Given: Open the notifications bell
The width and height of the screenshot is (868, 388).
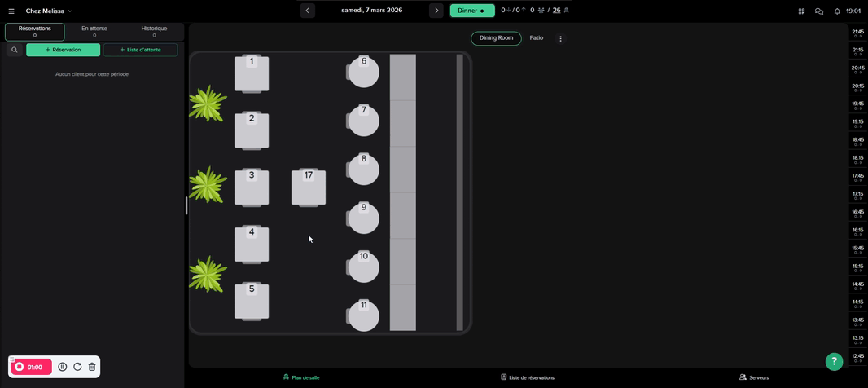Looking at the screenshot, I should point(837,11).
